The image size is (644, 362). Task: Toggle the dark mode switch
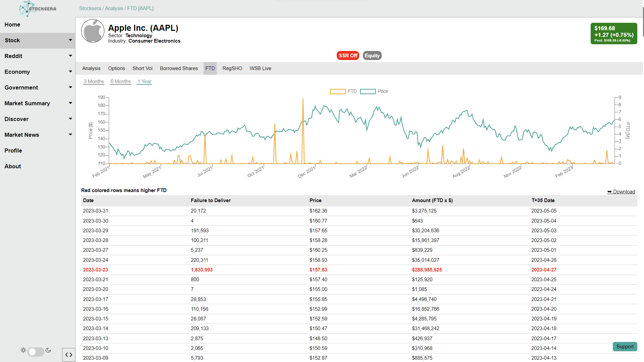(36, 352)
